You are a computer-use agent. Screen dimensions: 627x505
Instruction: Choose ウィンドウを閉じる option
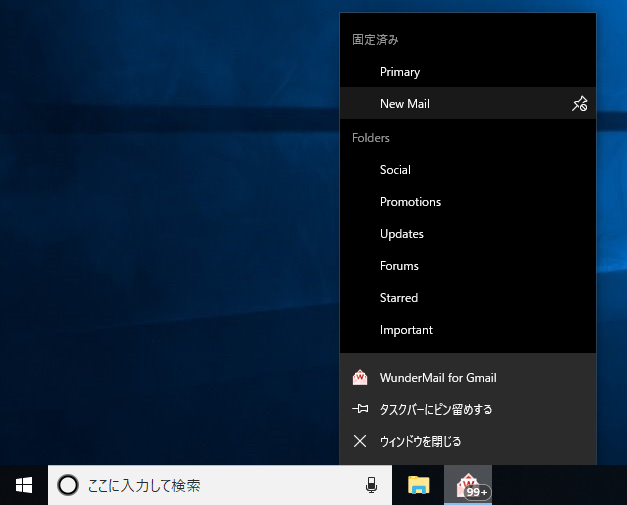(x=468, y=441)
